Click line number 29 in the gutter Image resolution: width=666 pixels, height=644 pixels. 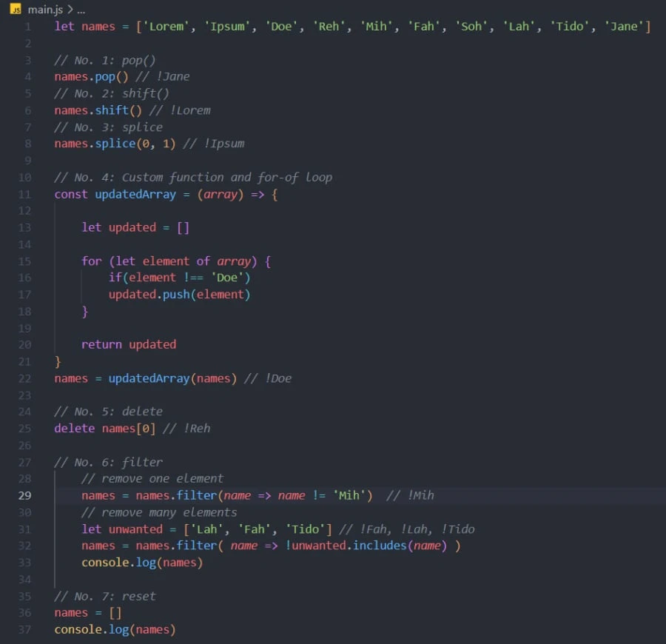24,494
